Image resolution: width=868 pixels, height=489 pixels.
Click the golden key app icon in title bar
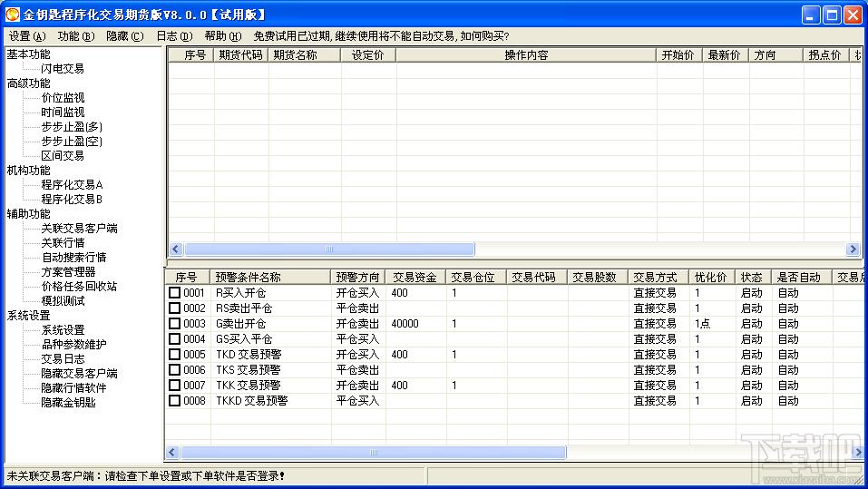[x=12, y=15]
